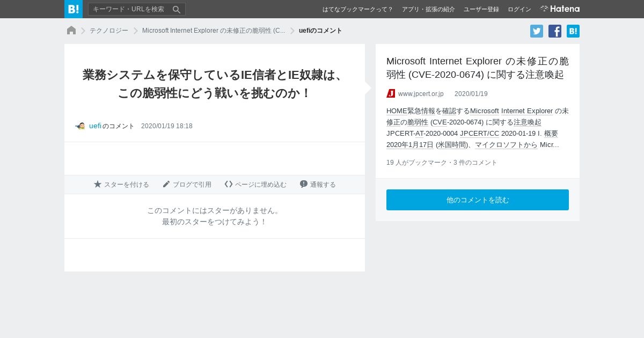Open www.jpcert.or.jp domain link
Screen dimensions: 644x338
click(421, 94)
